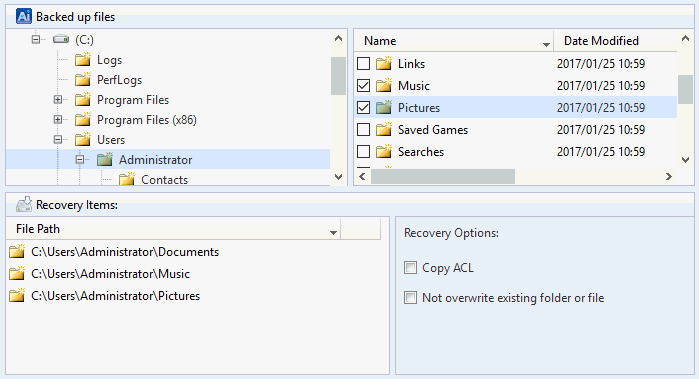Select C:\Users\Administrator\Music recovery path
The width and height of the screenshot is (699, 379).
pos(111,273)
